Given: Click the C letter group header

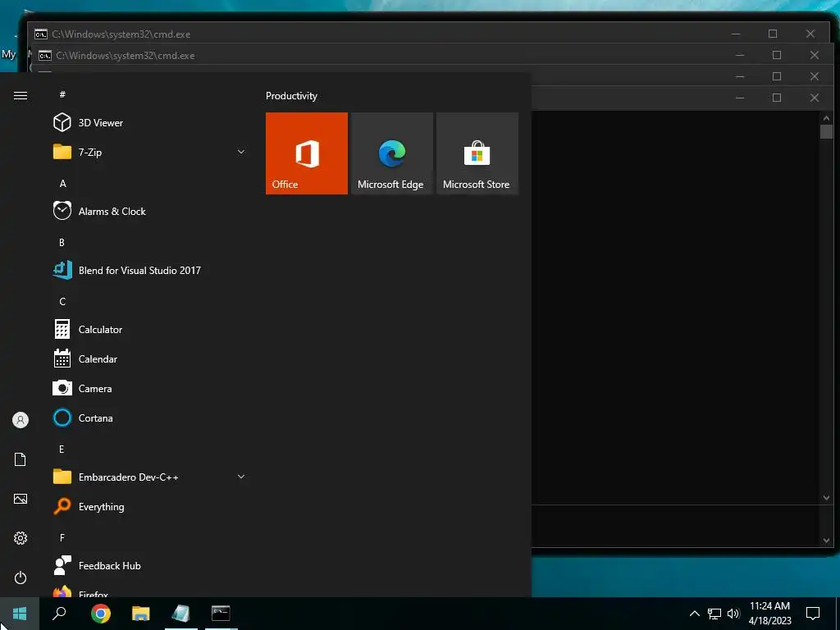Looking at the screenshot, I should 62,301.
